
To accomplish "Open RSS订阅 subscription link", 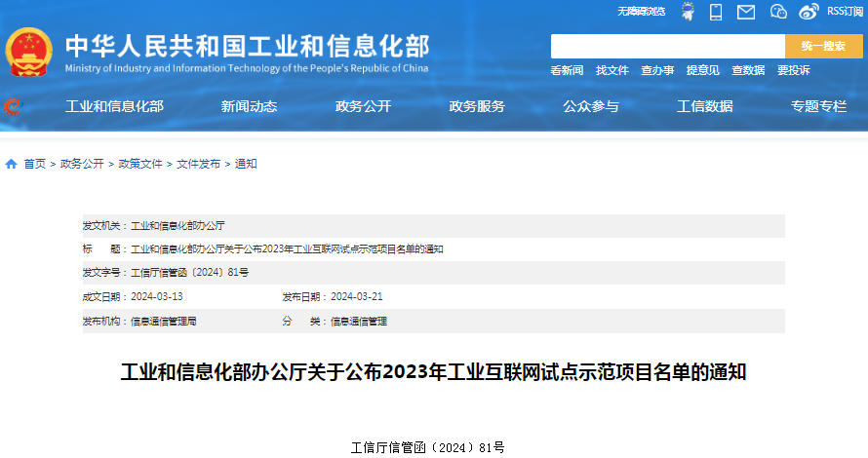I will [845, 11].
